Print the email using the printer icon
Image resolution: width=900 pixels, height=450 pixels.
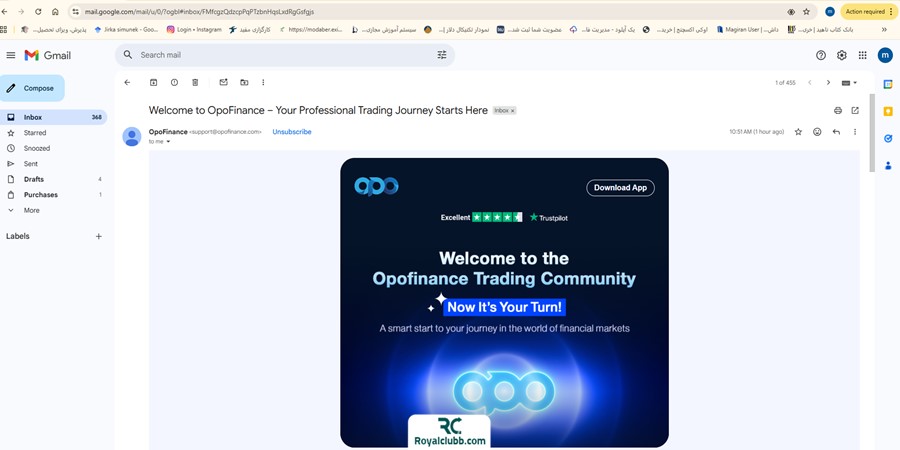click(838, 110)
